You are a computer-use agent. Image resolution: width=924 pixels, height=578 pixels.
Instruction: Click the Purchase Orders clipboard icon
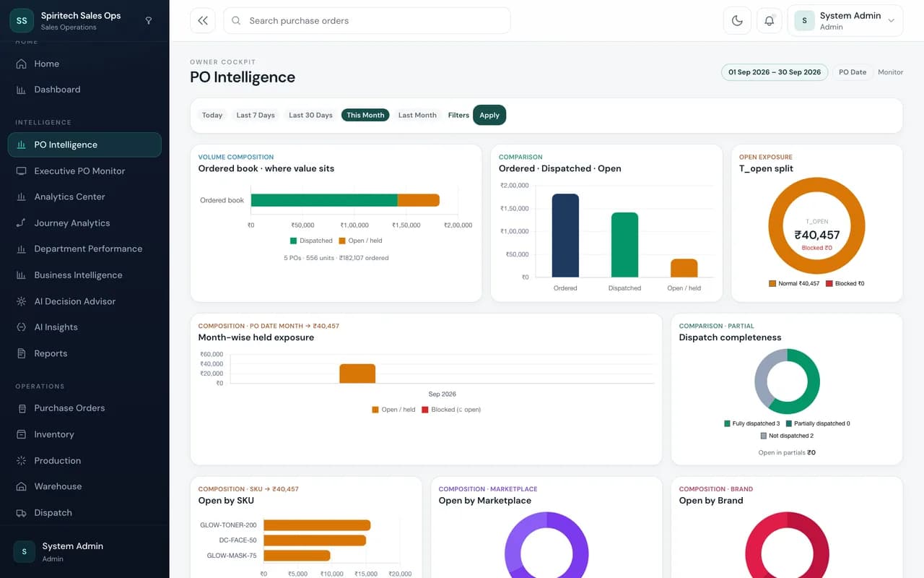point(21,408)
